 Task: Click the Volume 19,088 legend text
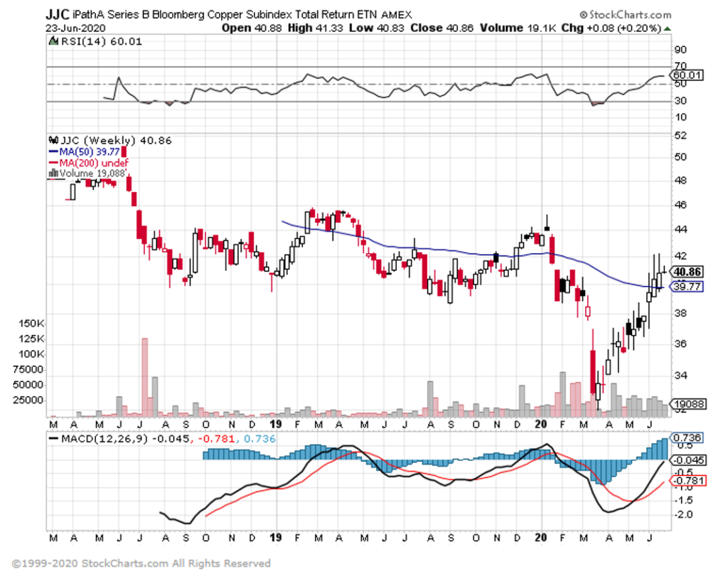(x=92, y=174)
